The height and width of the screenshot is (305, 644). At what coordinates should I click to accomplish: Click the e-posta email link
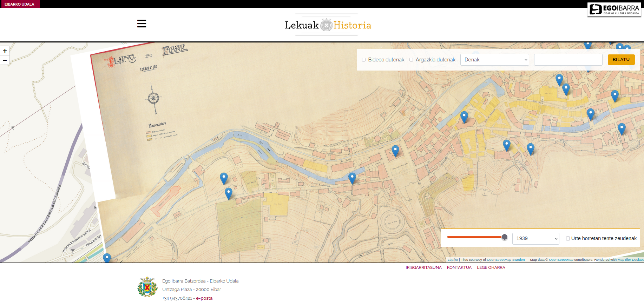point(204,298)
